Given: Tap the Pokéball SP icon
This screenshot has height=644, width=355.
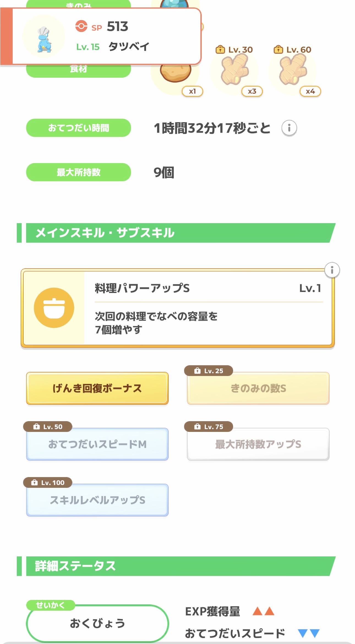Looking at the screenshot, I should pos(81,26).
